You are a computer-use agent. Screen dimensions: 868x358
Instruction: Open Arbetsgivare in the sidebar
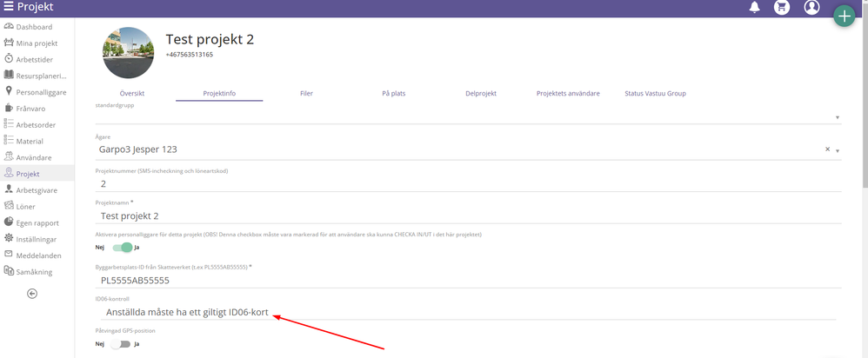(x=37, y=190)
